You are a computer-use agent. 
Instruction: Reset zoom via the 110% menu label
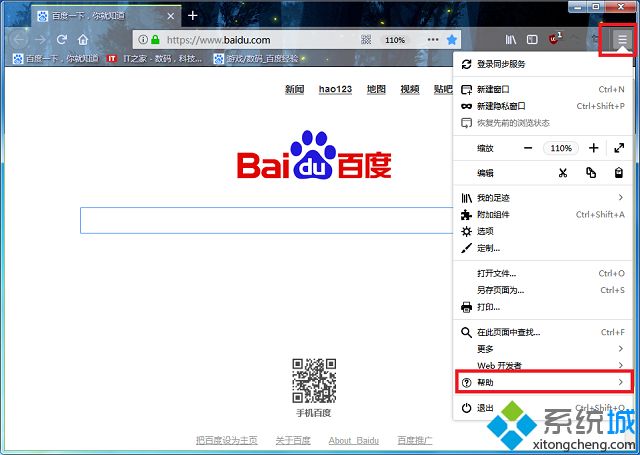pyautogui.click(x=561, y=148)
